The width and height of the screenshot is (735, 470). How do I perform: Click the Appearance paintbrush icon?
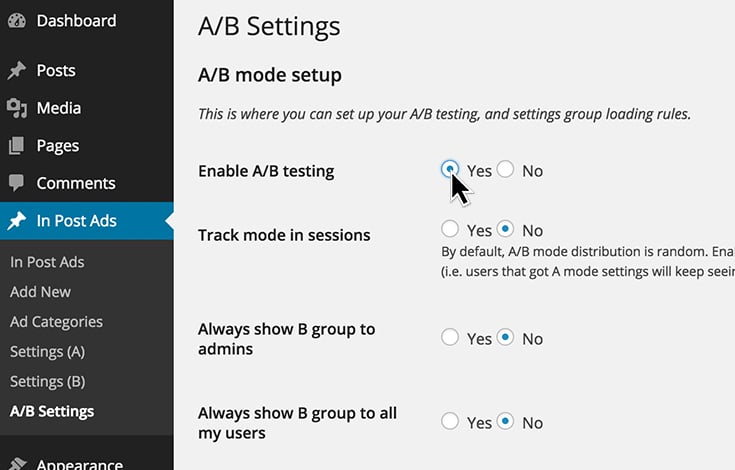point(17,464)
